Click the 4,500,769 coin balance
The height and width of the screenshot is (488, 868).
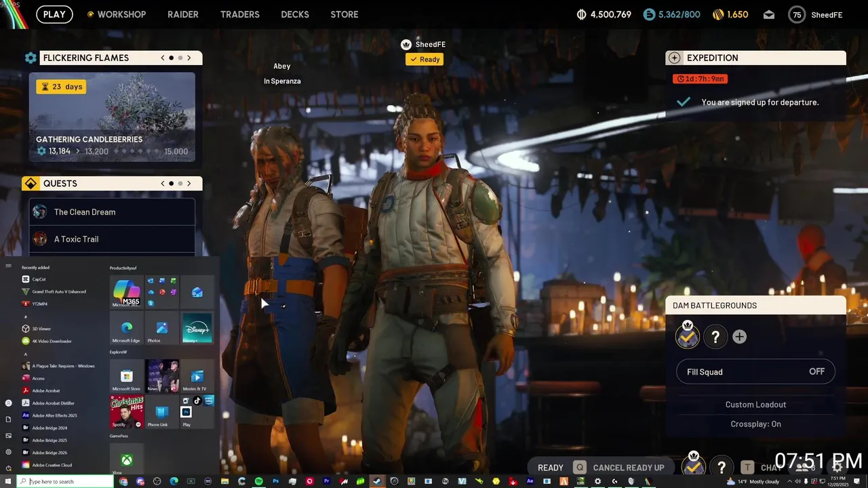[604, 14]
